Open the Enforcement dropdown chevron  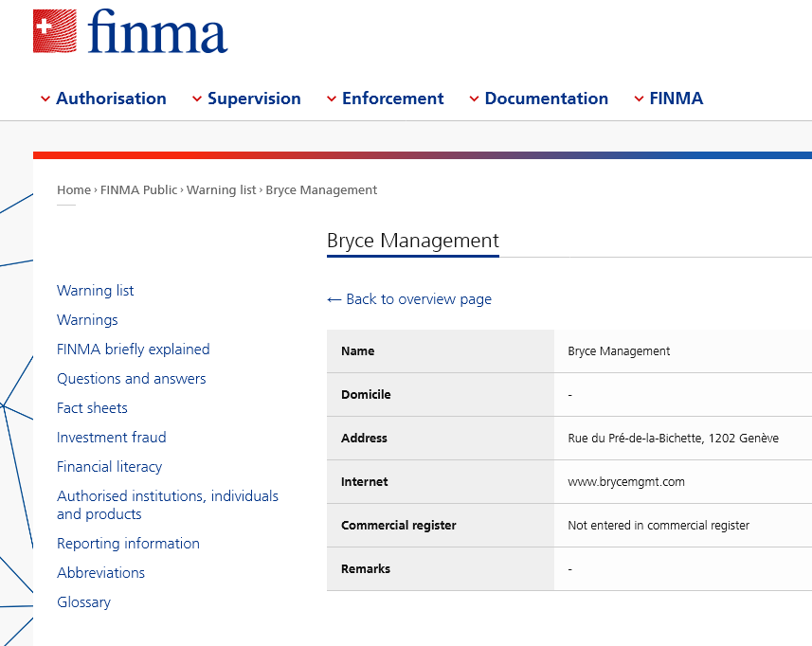[332, 99]
